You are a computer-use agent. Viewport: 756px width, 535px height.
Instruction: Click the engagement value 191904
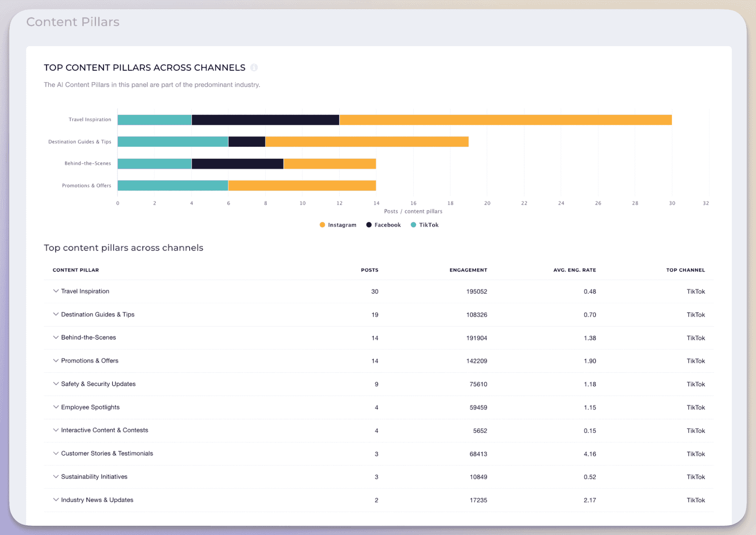477,338
